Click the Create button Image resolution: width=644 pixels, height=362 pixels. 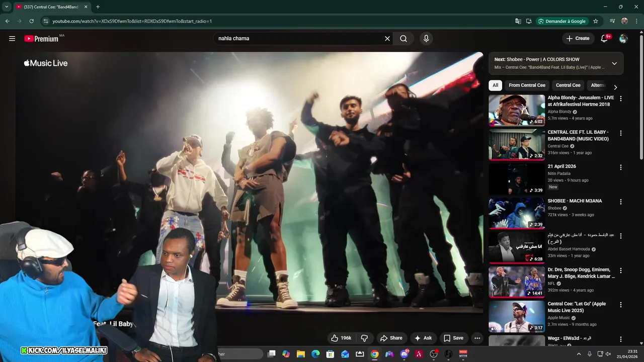(x=578, y=38)
